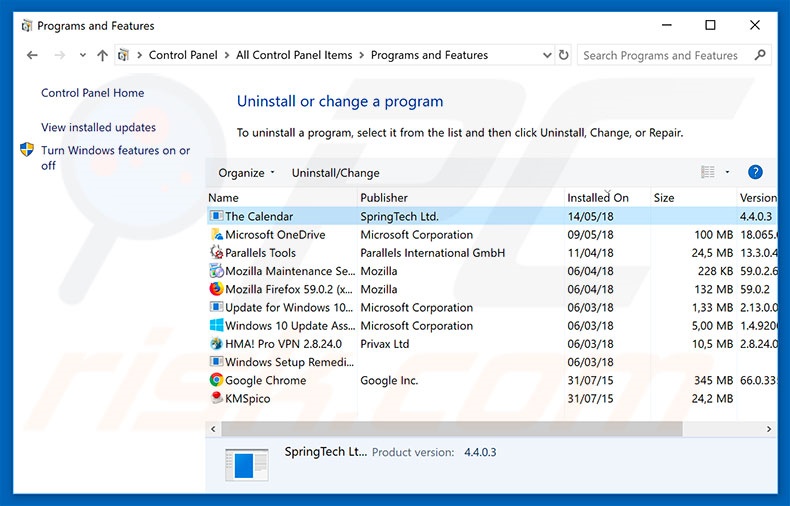Expand the chevron after All Control Panel Items

[x=362, y=55]
